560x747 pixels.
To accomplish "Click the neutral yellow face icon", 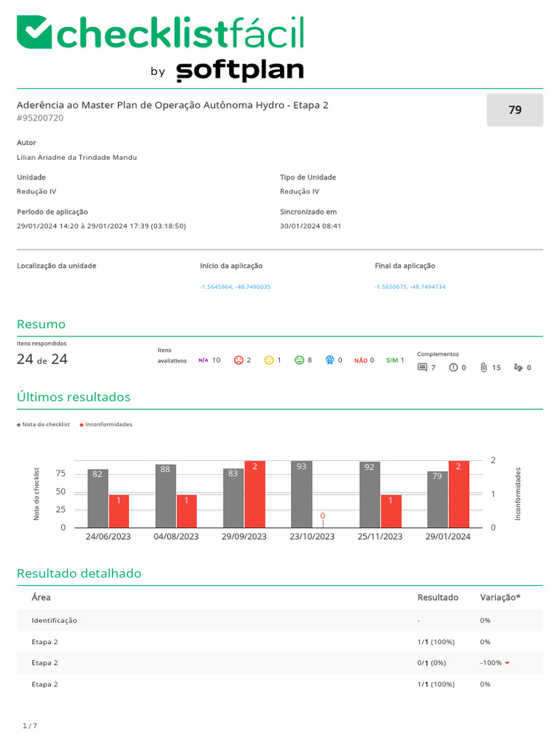I will click(269, 360).
